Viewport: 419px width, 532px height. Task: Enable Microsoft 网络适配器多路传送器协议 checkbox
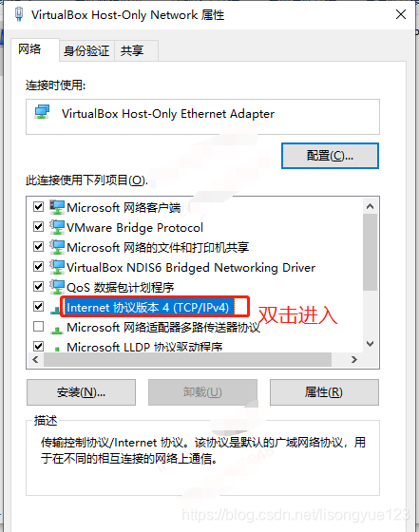39,327
